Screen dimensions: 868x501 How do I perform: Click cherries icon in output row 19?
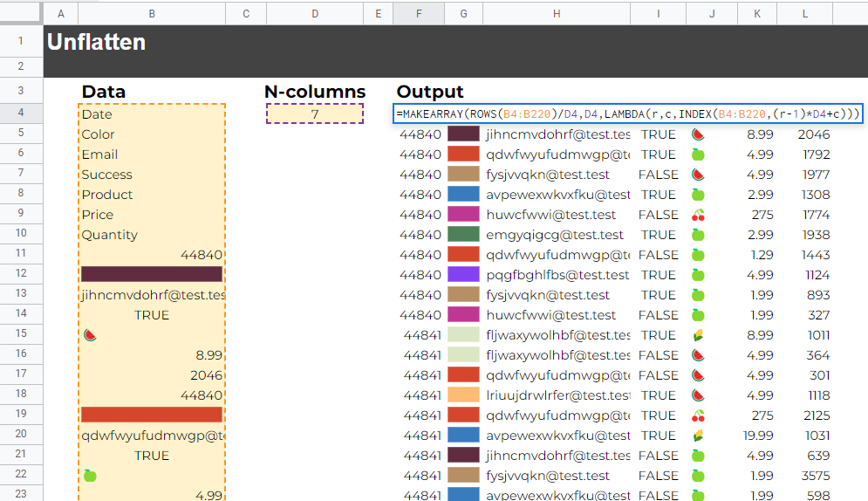point(698,415)
